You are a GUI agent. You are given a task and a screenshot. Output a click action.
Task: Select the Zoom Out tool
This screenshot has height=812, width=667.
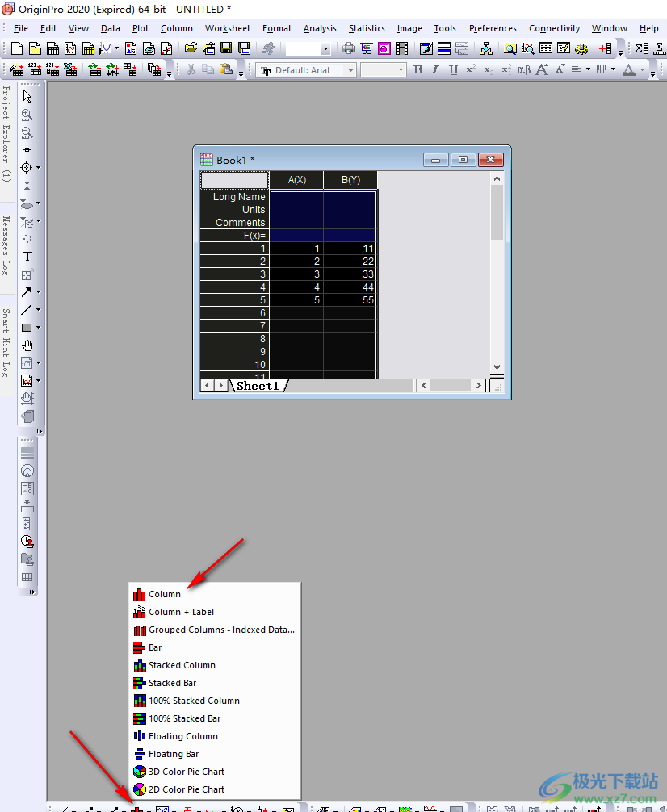[27, 132]
